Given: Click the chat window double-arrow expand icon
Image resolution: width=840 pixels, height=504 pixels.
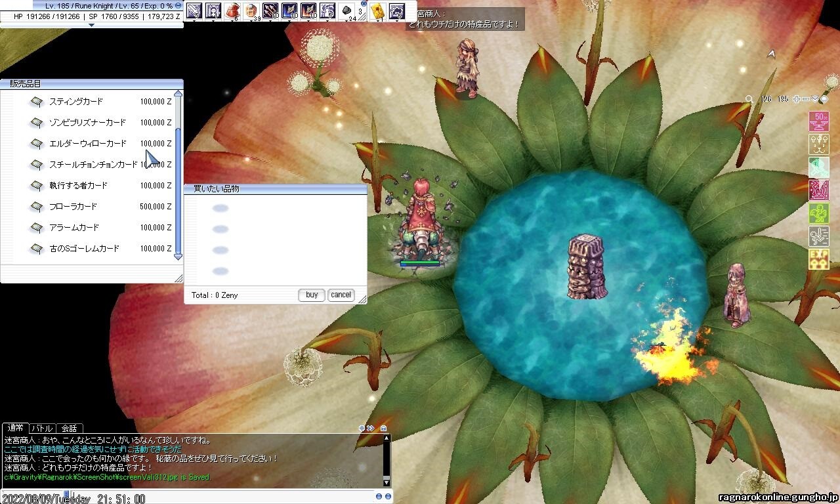Looking at the screenshot, I should [371, 428].
